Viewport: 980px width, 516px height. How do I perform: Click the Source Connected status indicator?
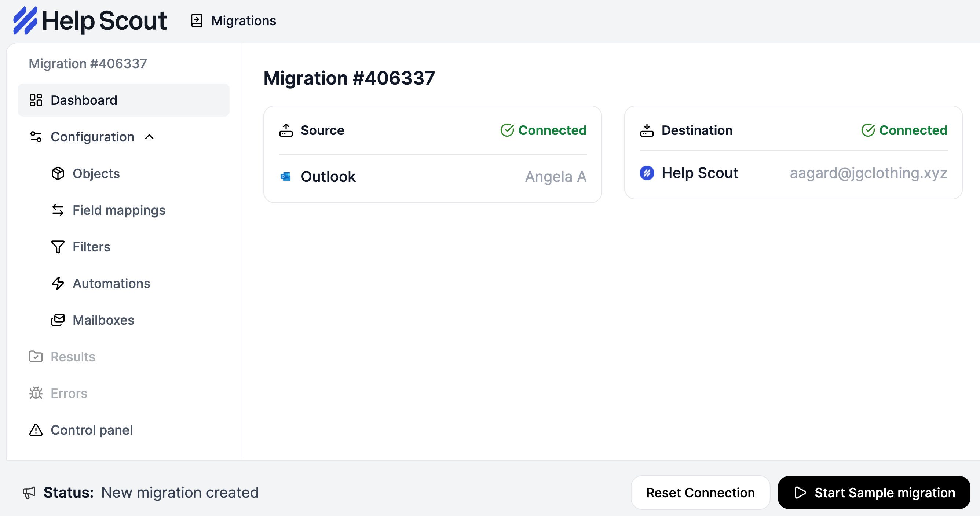(543, 130)
